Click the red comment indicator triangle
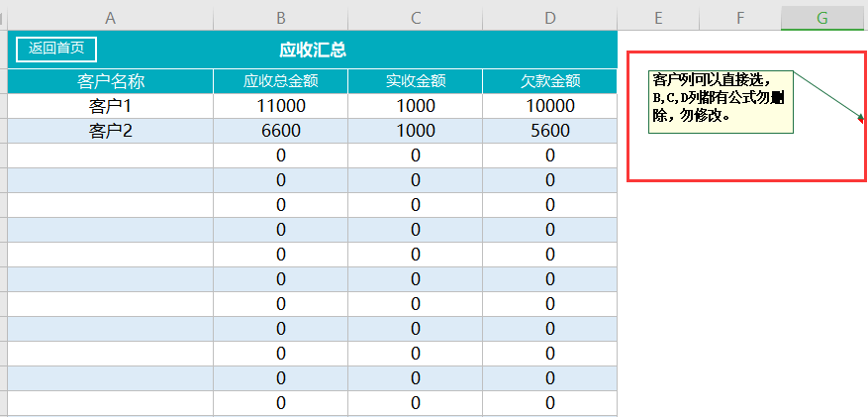 861,118
